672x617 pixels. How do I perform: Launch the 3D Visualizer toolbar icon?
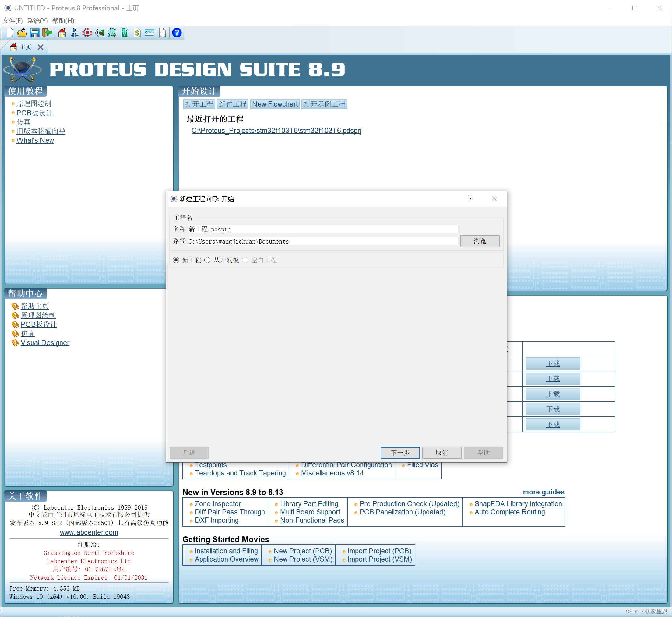(100, 32)
